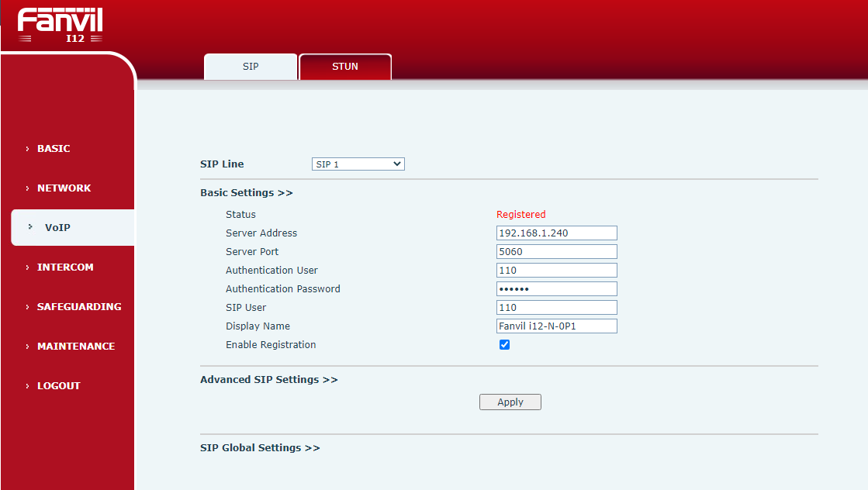
Task: Click the Fanvil I12 logo
Action: [60, 25]
